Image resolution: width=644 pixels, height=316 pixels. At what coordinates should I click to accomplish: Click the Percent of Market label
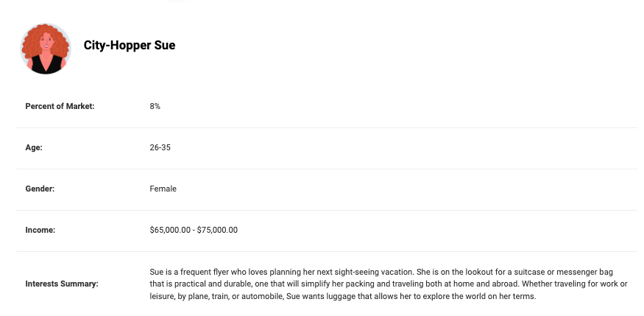[x=60, y=106]
